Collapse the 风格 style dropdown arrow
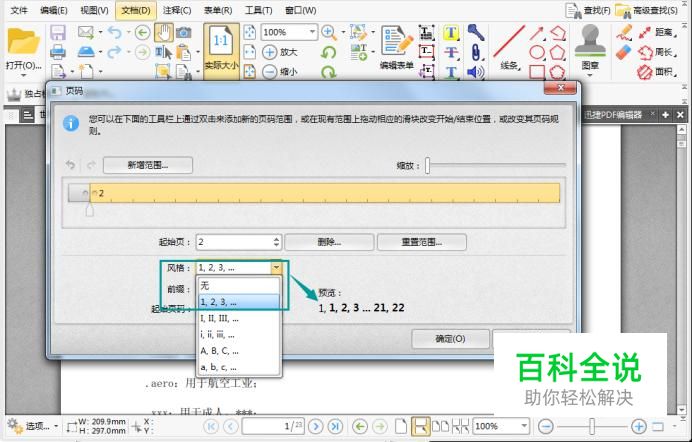The width and height of the screenshot is (692, 442). [x=276, y=267]
